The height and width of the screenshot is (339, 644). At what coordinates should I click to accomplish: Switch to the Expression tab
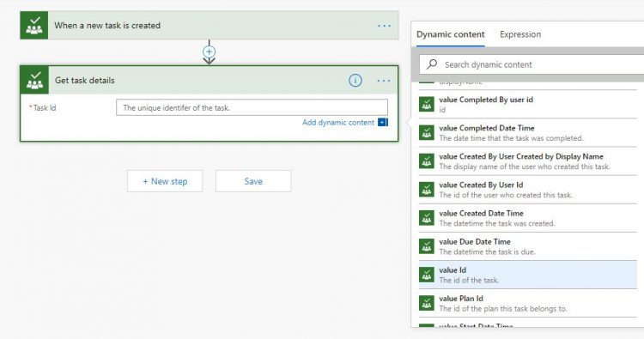click(520, 34)
